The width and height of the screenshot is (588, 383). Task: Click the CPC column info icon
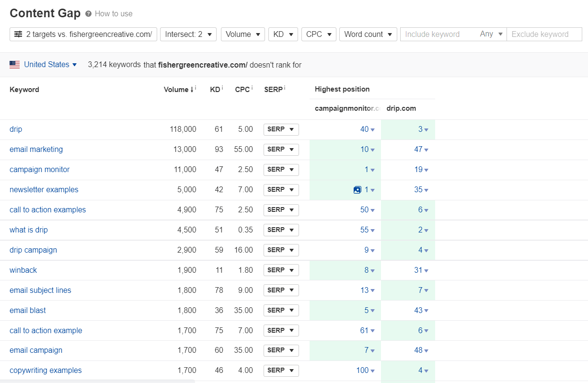252,88
